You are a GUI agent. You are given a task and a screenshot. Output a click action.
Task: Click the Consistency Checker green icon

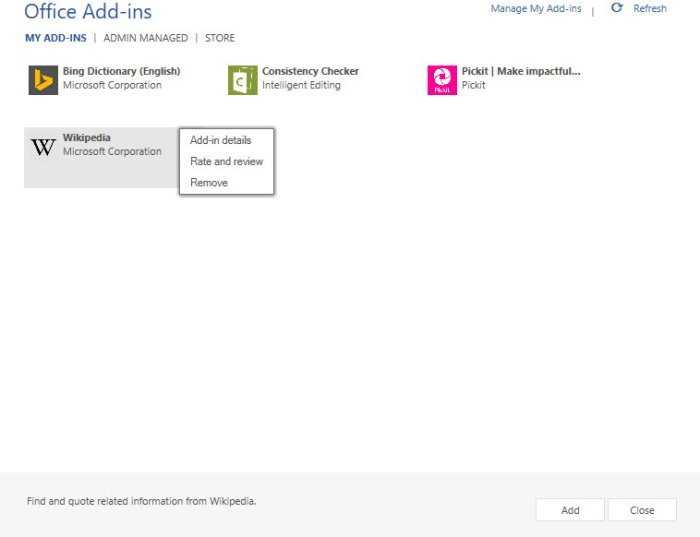(x=242, y=80)
